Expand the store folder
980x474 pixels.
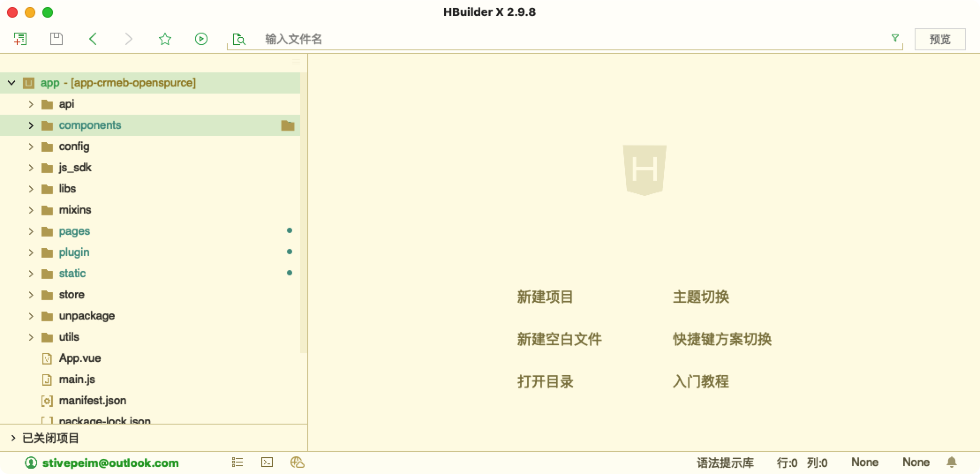[x=31, y=295]
